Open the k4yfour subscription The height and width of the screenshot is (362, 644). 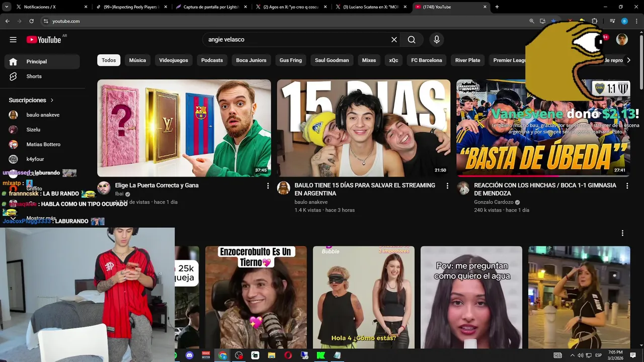[42, 159]
